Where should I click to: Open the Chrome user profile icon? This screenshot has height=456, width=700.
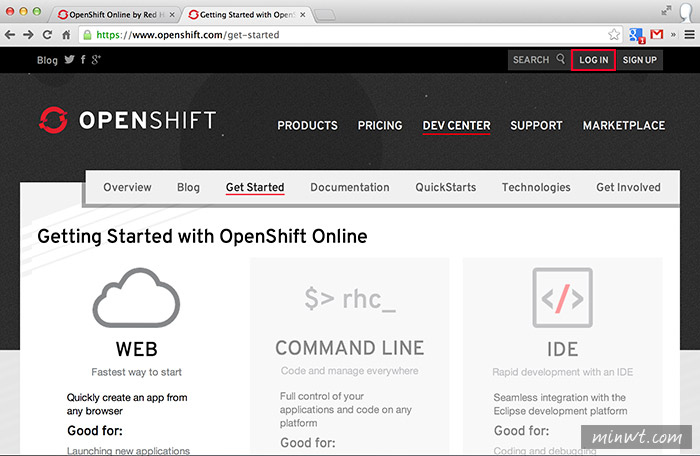click(x=688, y=12)
